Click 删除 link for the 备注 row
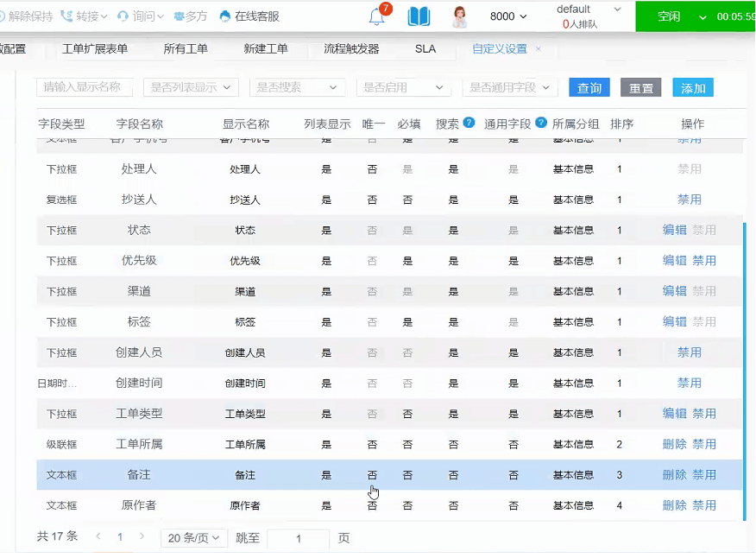 click(674, 475)
